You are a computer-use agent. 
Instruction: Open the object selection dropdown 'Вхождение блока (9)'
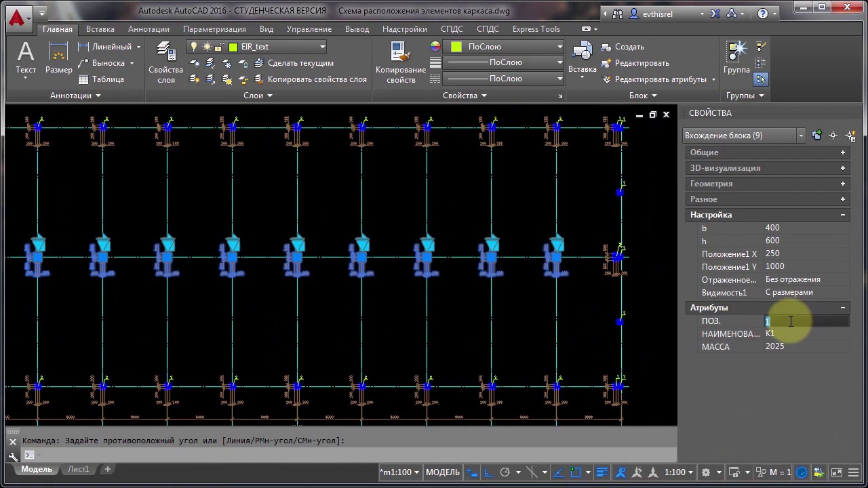pyautogui.click(x=744, y=136)
